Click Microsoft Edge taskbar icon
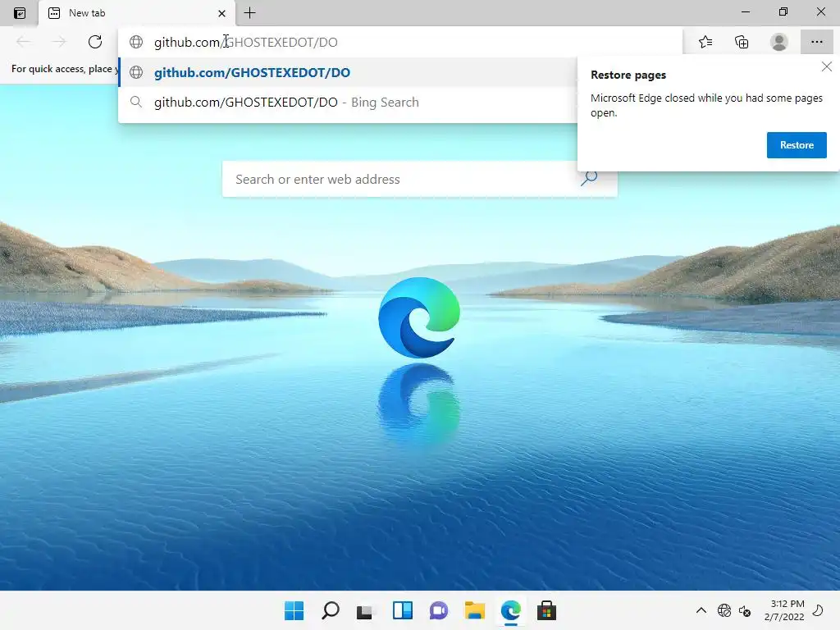This screenshot has width=840, height=630. (510, 610)
